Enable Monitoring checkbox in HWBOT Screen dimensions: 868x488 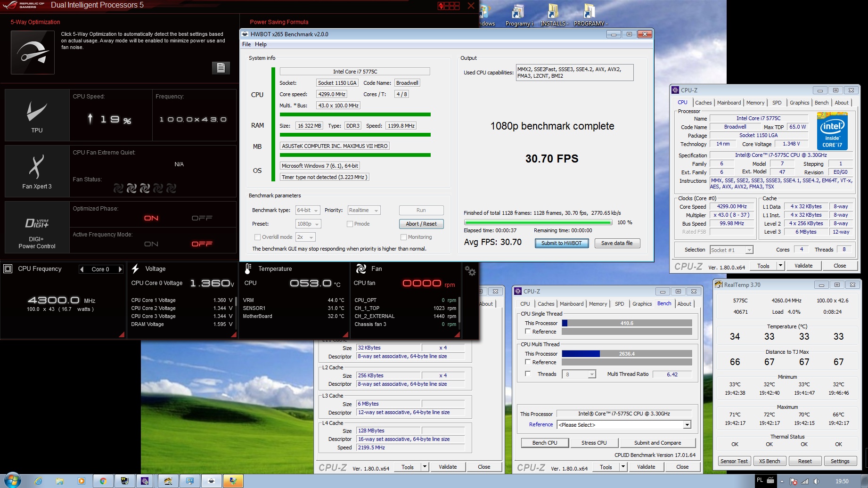403,237
